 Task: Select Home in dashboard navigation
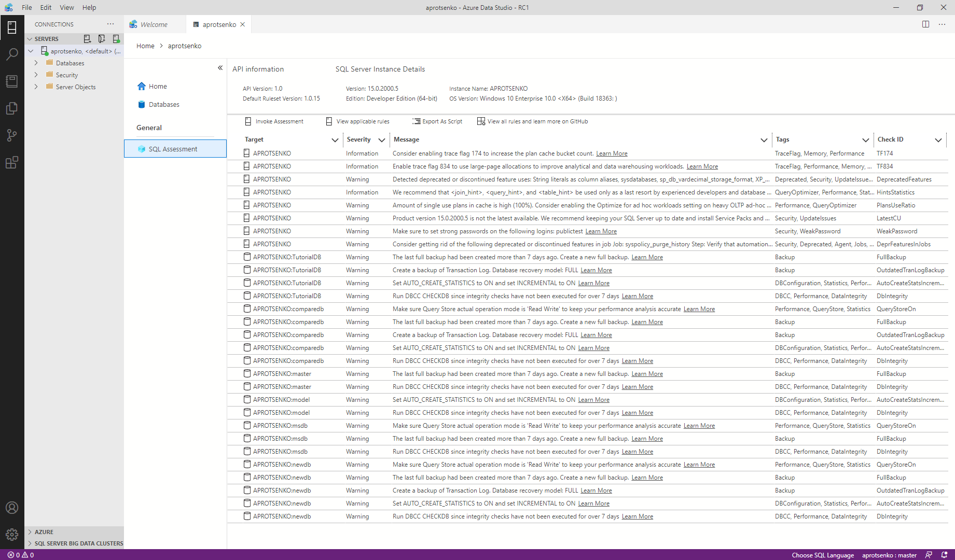(158, 86)
